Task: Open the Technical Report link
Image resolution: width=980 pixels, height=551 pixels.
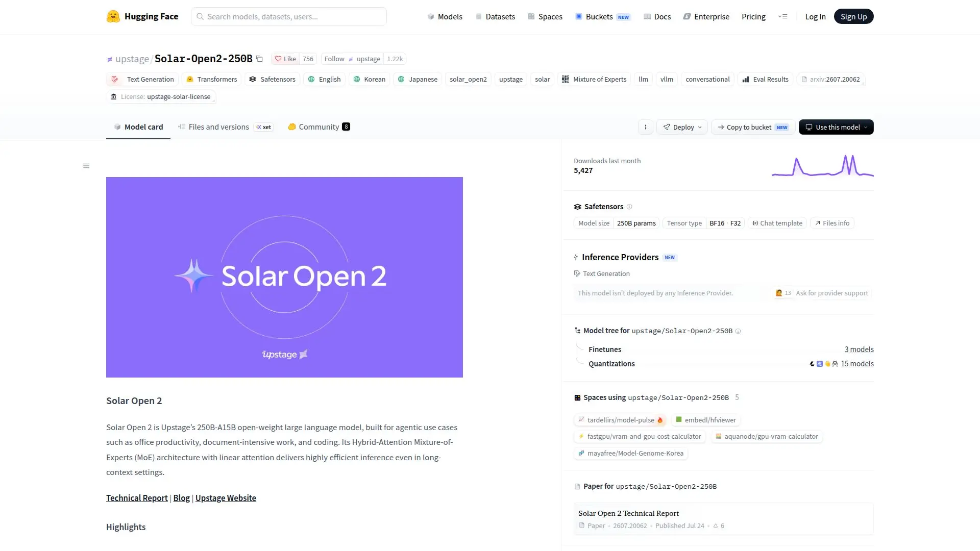Action: pyautogui.click(x=137, y=498)
